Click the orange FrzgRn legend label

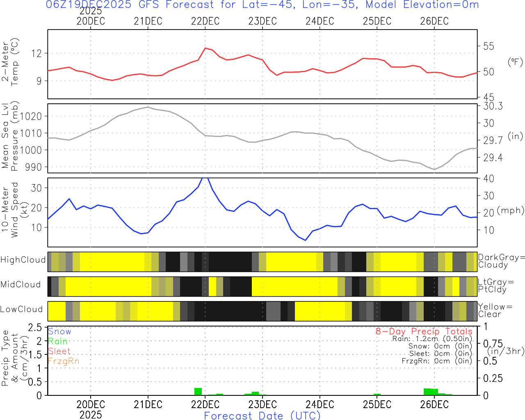point(64,361)
